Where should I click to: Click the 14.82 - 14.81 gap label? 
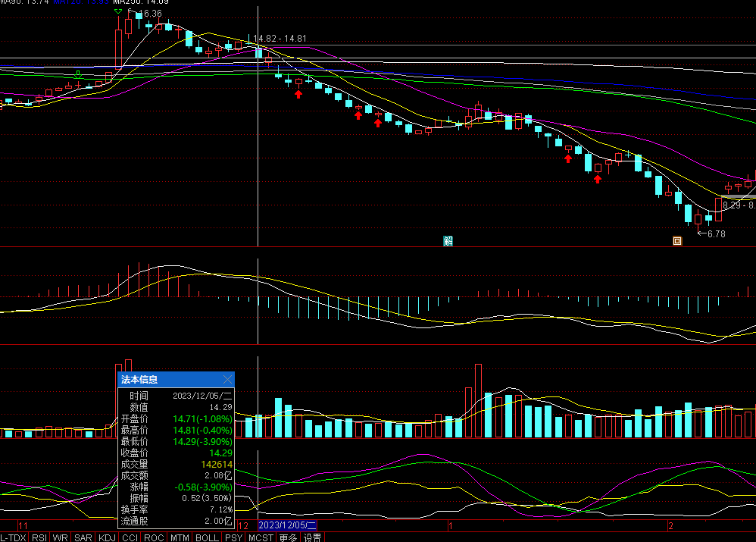[x=280, y=38]
